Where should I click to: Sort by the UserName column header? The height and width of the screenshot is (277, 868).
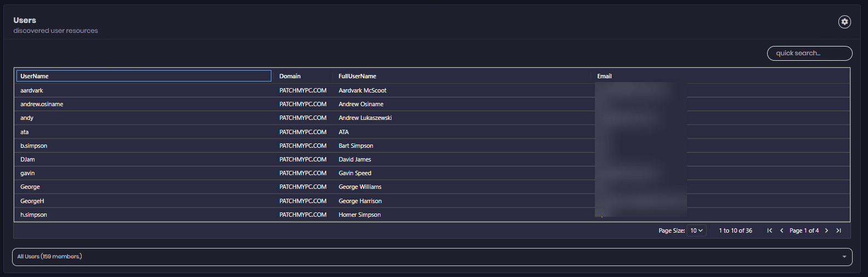click(35, 76)
